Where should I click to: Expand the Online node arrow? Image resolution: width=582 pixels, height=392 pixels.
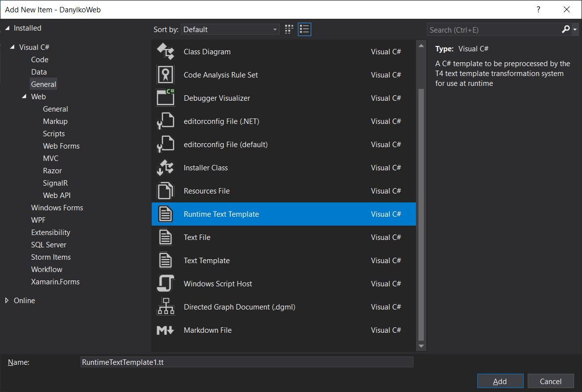[x=7, y=300]
